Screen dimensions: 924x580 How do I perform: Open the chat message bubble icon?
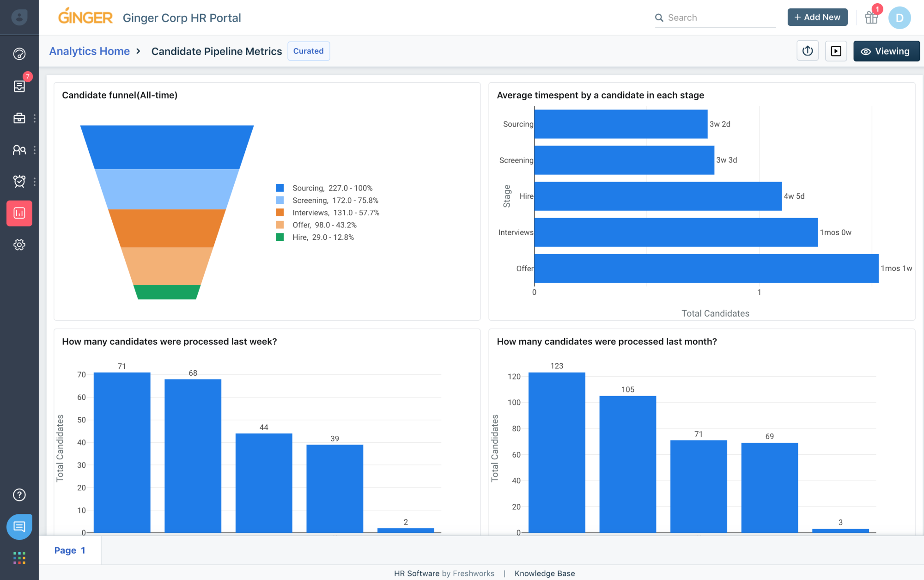click(19, 526)
